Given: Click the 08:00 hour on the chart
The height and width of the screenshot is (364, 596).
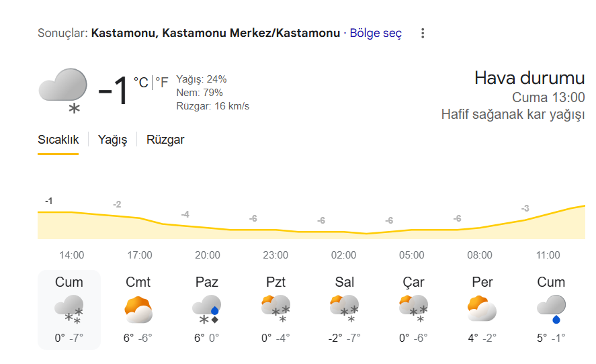Looking at the screenshot, I should 480,255.
